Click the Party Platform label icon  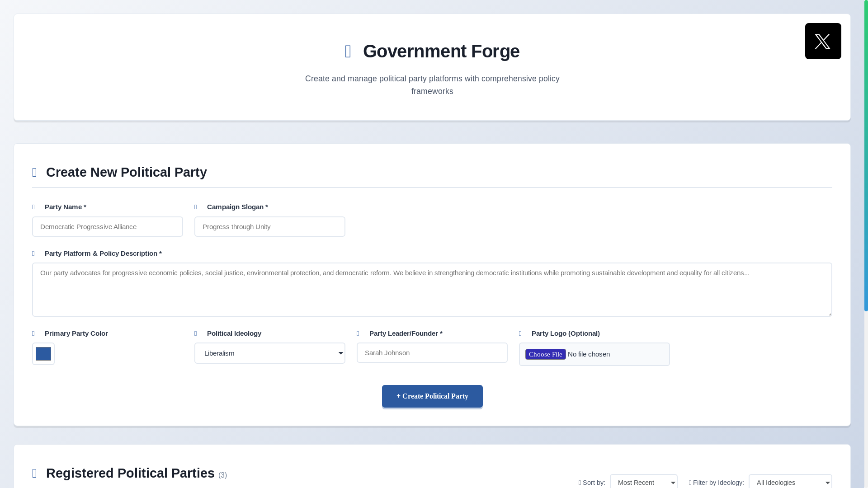click(33, 253)
